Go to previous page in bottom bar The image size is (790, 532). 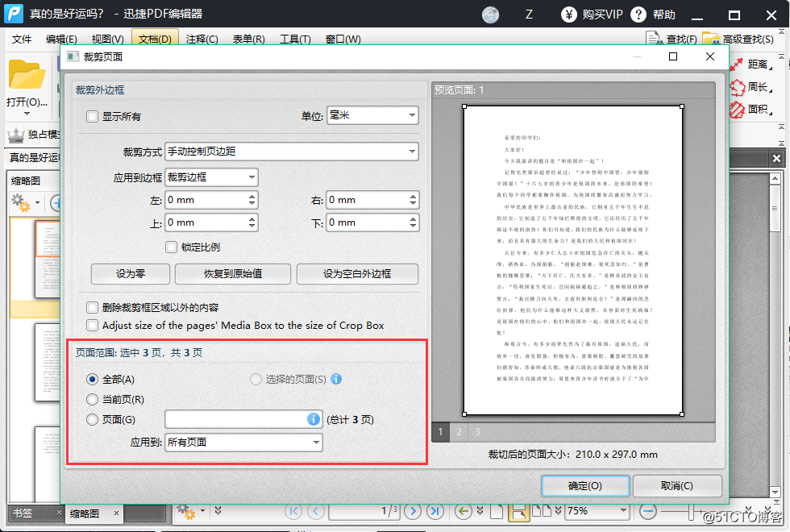coord(316,511)
